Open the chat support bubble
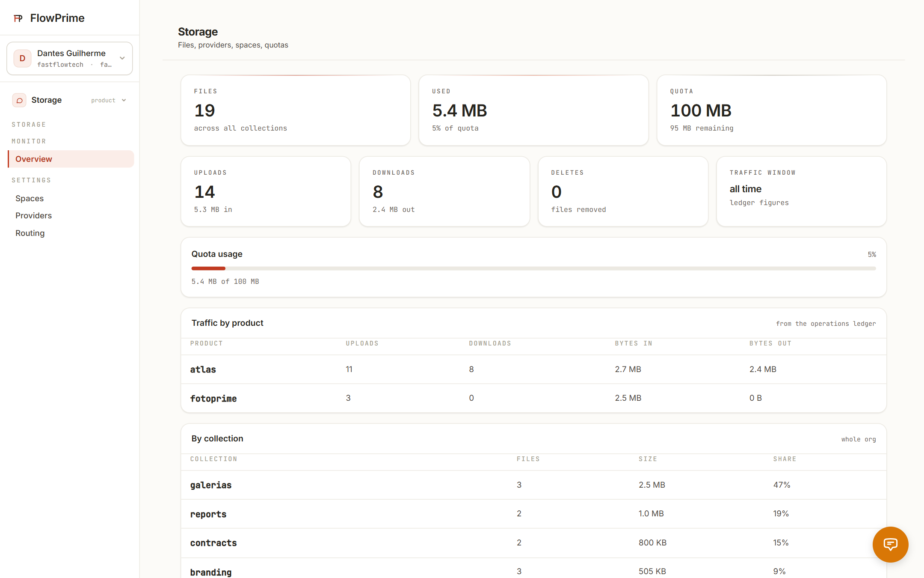Image resolution: width=924 pixels, height=578 pixels. [890, 544]
